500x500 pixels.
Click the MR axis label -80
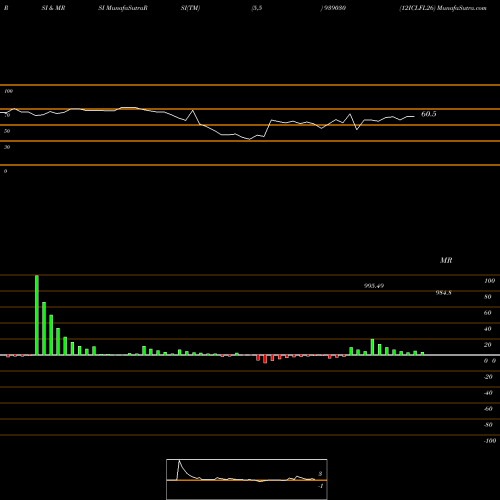coord(488,425)
